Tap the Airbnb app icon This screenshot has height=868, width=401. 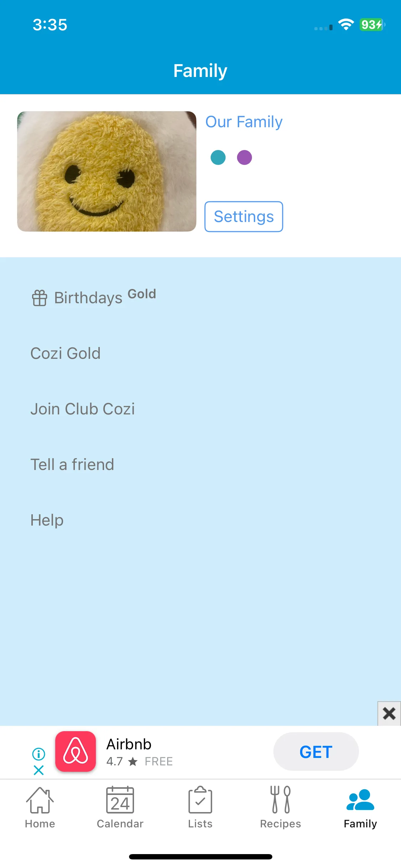coord(76,751)
